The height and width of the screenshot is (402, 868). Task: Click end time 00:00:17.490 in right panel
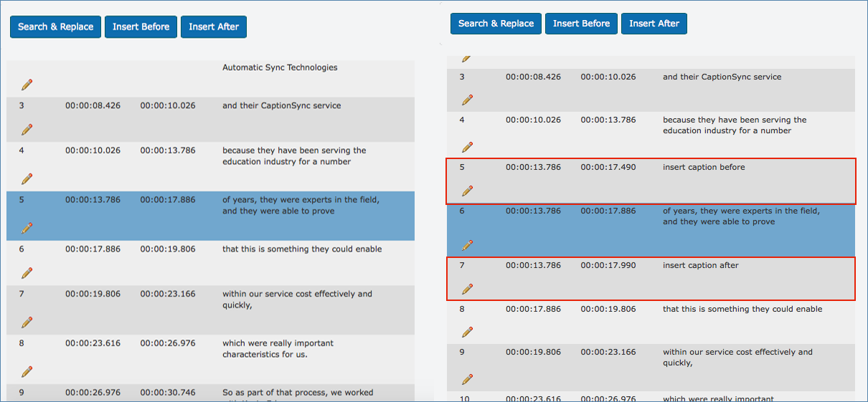(x=608, y=167)
